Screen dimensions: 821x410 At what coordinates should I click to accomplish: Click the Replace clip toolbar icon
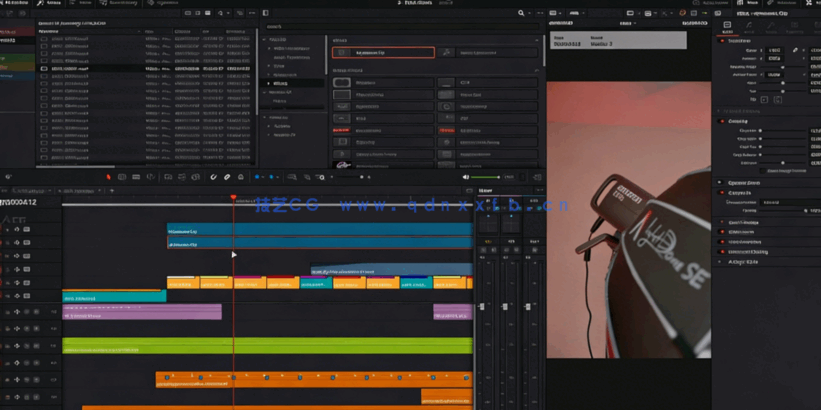point(196,177)
